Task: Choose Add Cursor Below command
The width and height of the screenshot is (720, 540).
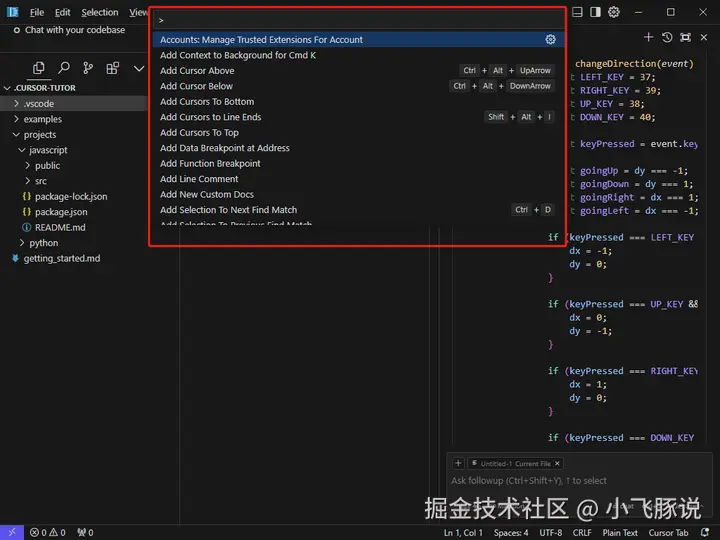Action: coord(358,86)
